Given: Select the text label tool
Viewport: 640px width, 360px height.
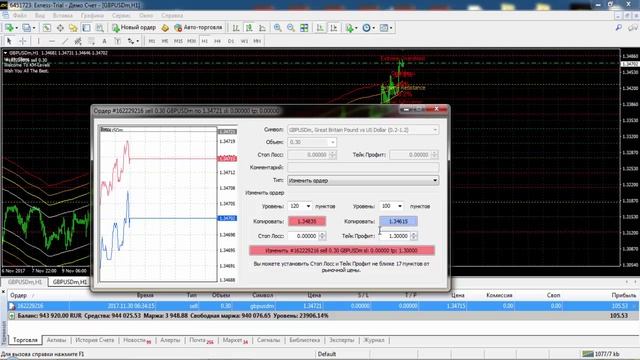Looking at the screenshot, I should coord(118,41).
